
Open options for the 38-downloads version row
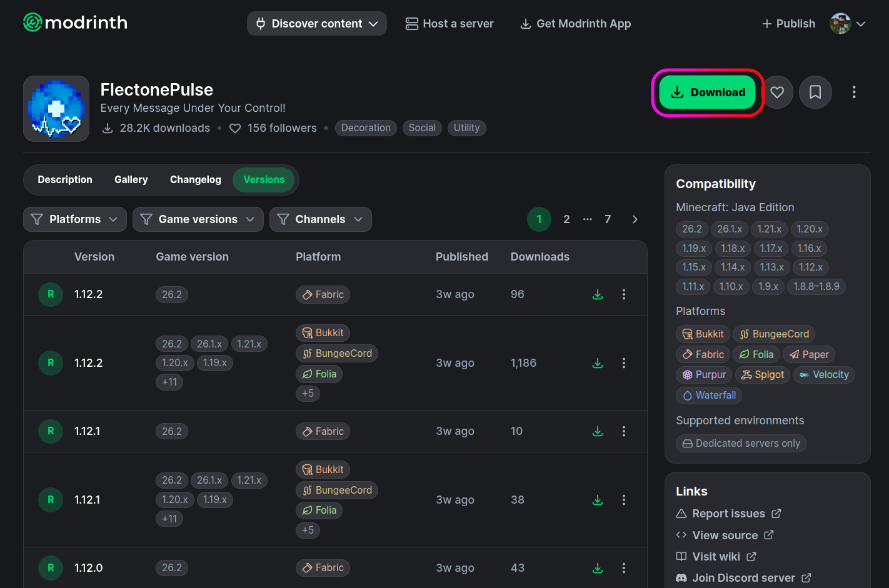[624, 500]
